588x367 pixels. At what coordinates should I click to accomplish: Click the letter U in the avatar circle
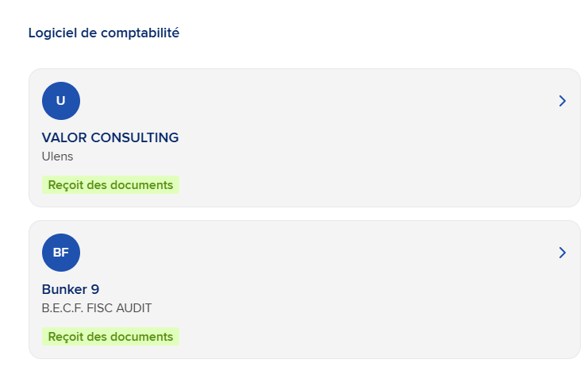tap(61, 101)
